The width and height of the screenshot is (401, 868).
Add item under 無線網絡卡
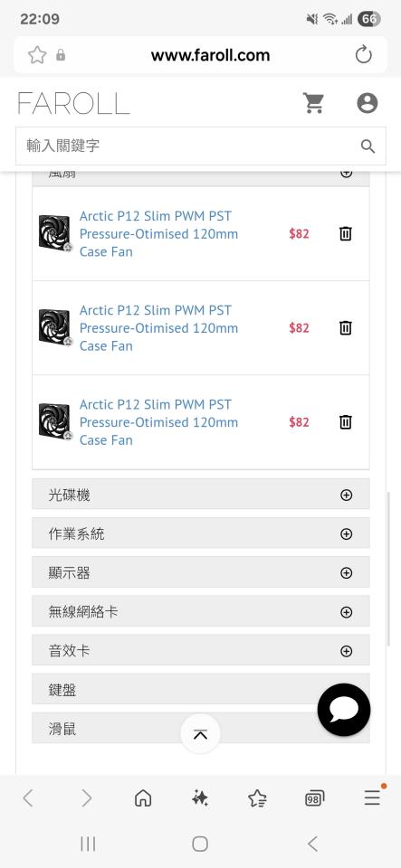tap(346, 612)
